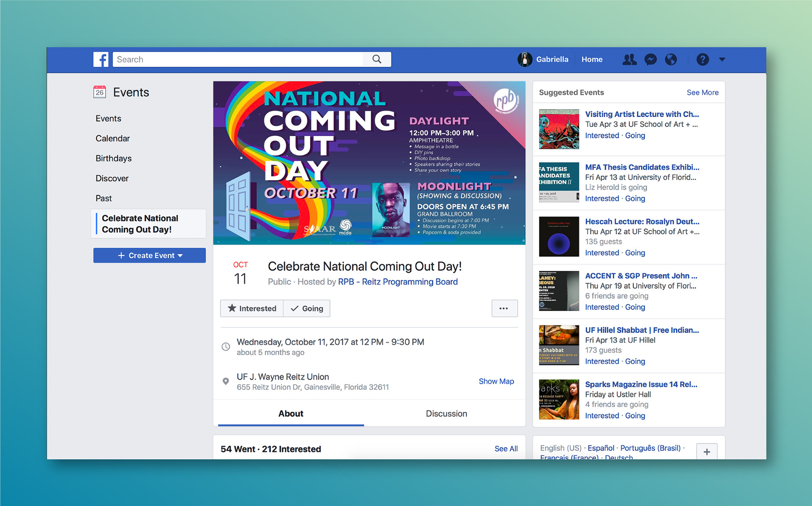The image size is (812, 506).
Task: Click Going for UF Hillel Shabbat
Action: (635, 361)
